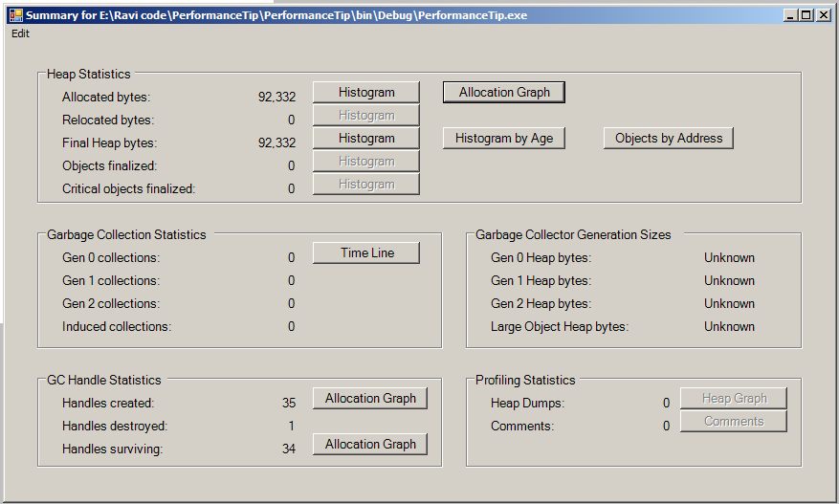Click the Gen 0 Heap bytes label
The height and width of the screenshot is (504, 839).
541,257
